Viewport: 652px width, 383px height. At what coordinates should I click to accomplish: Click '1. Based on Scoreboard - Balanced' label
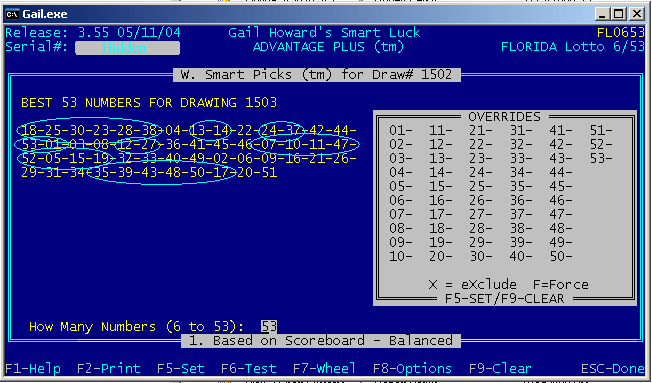coord(321,341)
